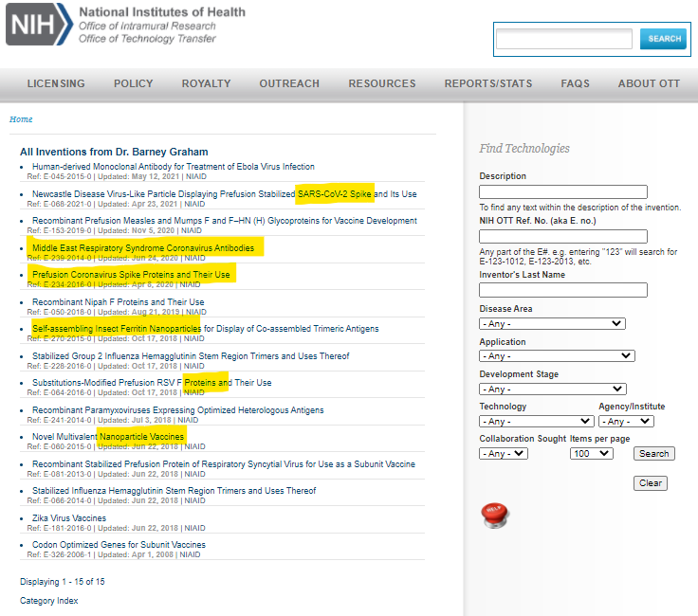
Task: Click 'Ref: E-045-2015-0' metadata text
Action: coord(59,176)
